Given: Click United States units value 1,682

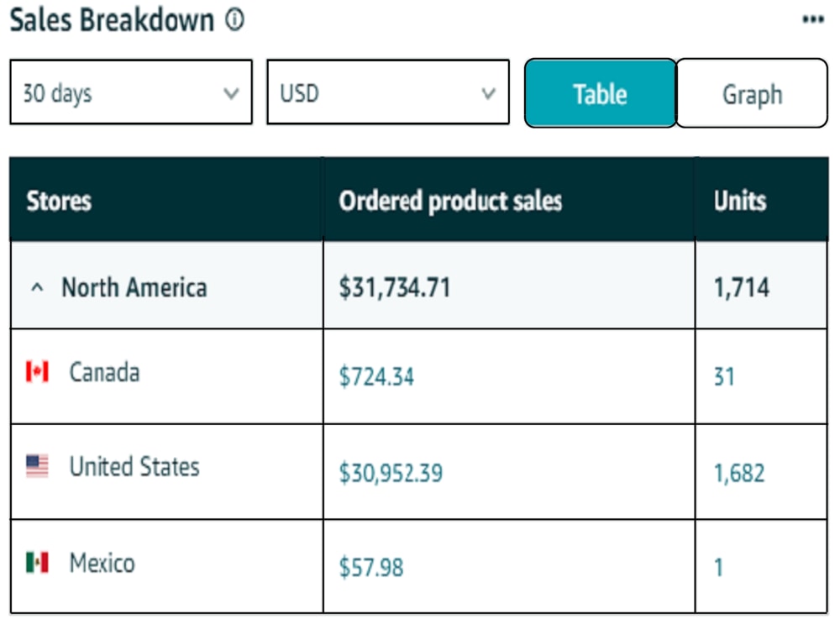Looking at the screenshot, I should (739, 472).
